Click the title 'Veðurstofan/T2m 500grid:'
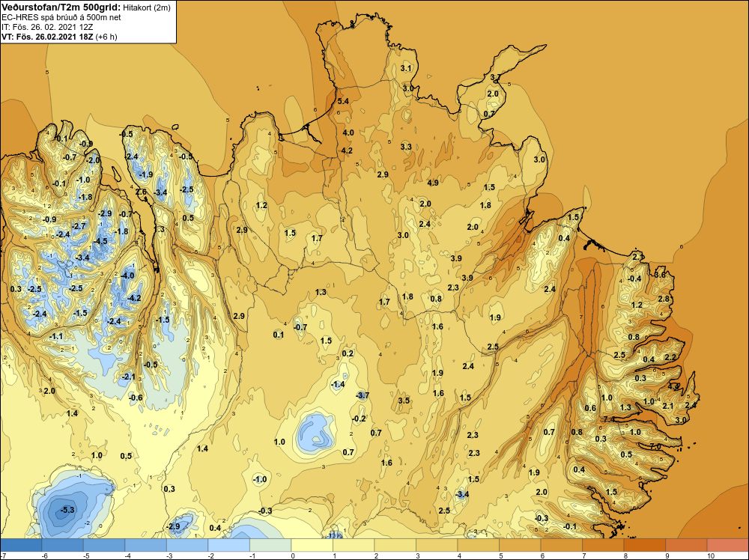 pyautogui.click(x=61, y=7)
